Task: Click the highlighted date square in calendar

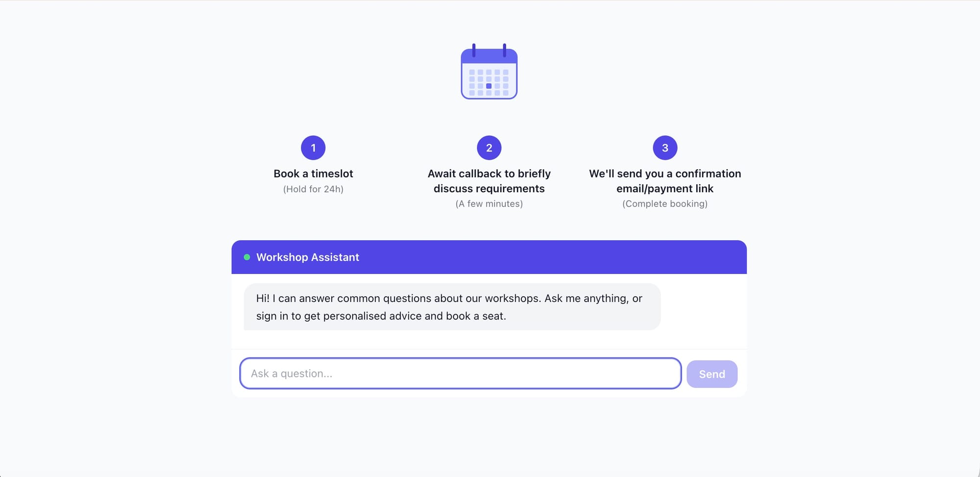Action: (x=489, y=86)
